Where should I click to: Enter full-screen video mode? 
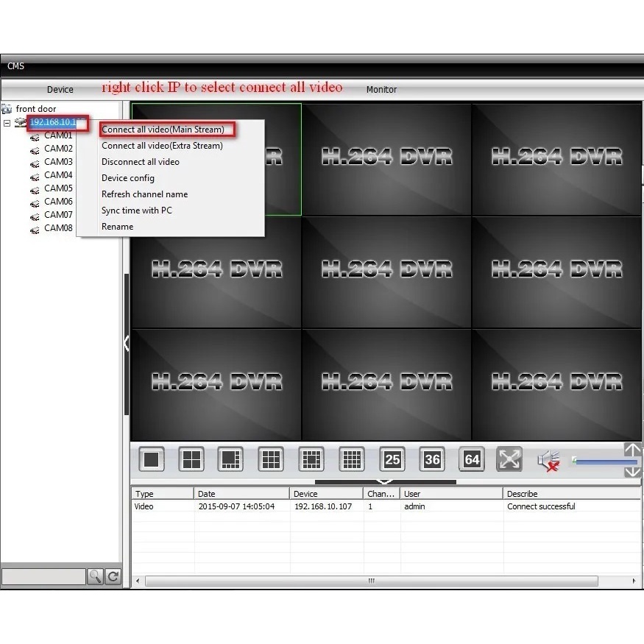(x=509, y=459)
